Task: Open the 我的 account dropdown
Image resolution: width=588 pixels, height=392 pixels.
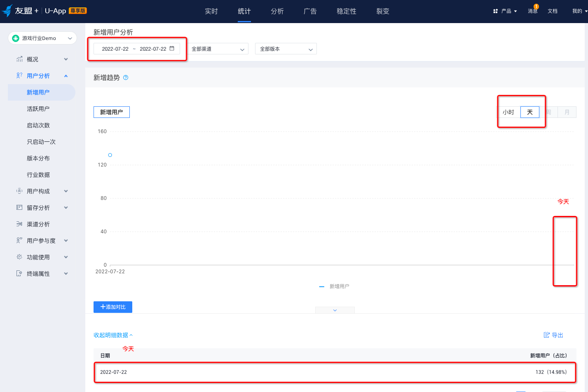Action: [580, 11]
